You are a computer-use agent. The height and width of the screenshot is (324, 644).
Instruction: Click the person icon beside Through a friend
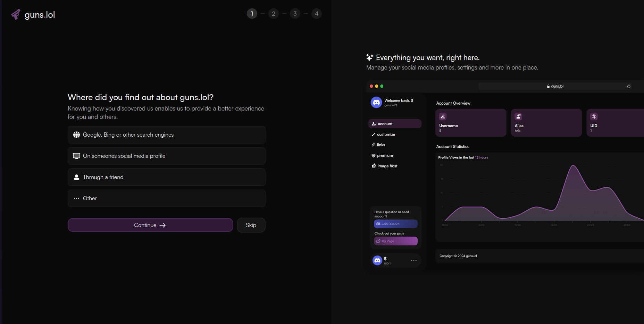click(76, 177)
